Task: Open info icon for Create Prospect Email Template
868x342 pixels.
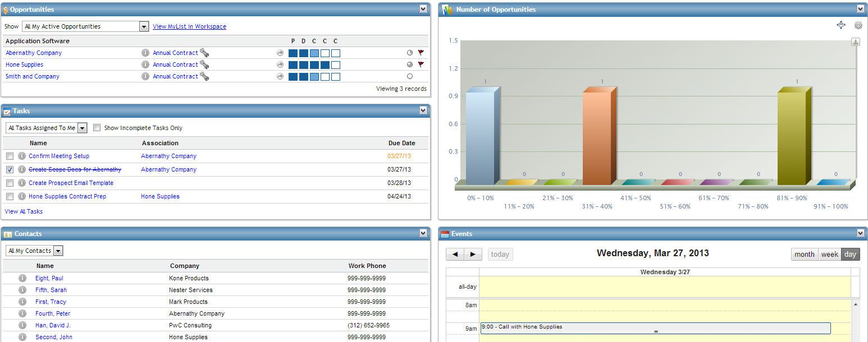Action: point(22,183)
